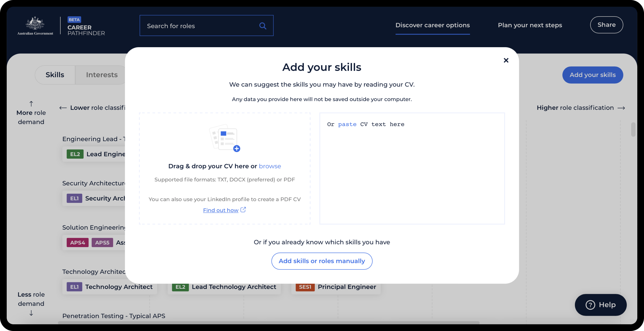Click the Higher role classification right arrow
The height and width of the screenshot is (331, 644).
coord(621,108)
